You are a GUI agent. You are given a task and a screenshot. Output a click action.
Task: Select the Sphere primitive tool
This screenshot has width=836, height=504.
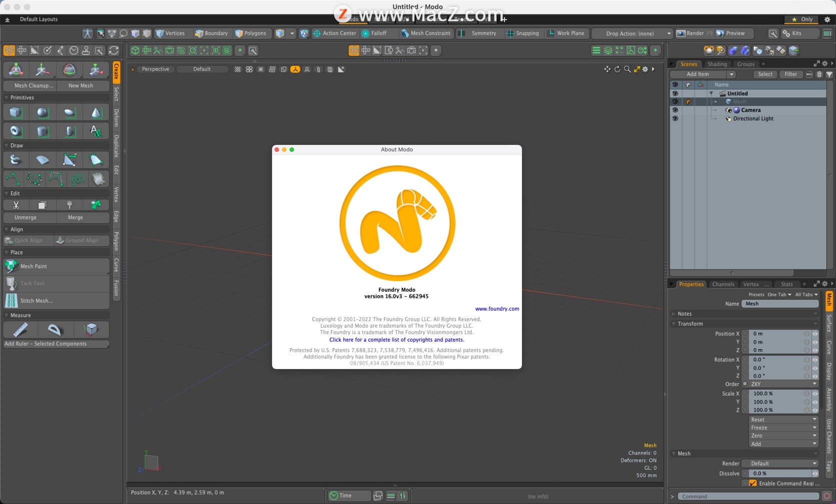pos(42,113)
